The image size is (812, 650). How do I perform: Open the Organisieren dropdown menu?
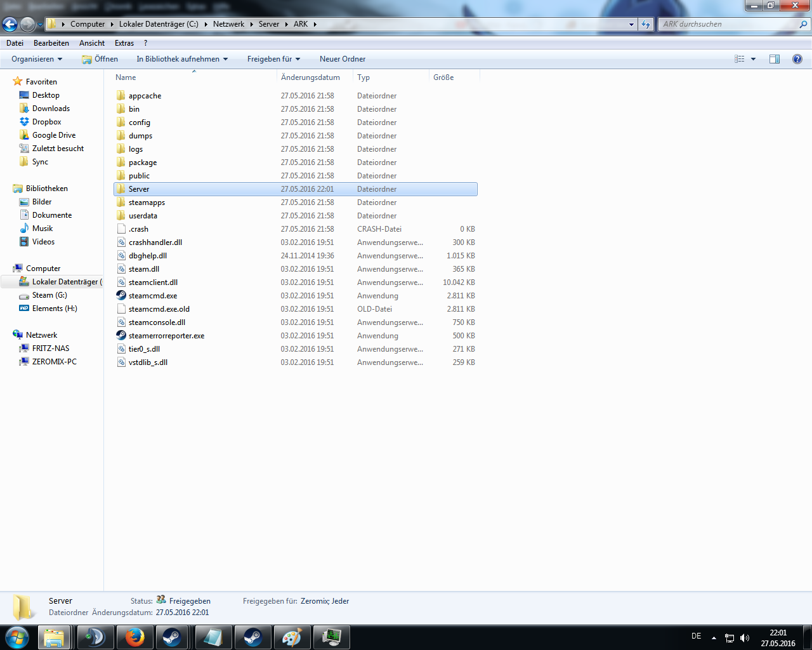click(x=37, y=59)
